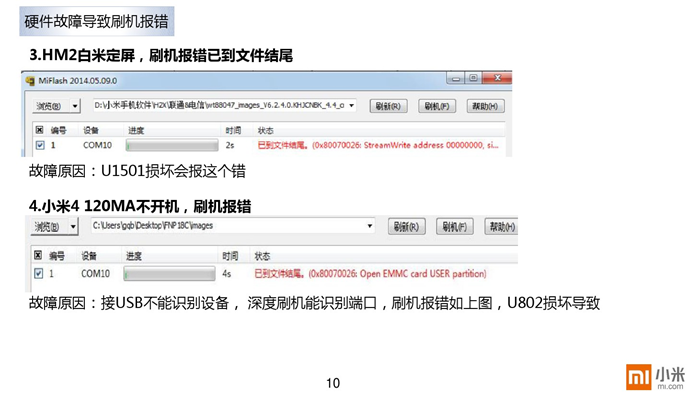Toggle the COM10 row checkbox beside the 2s time

[40, 145]
